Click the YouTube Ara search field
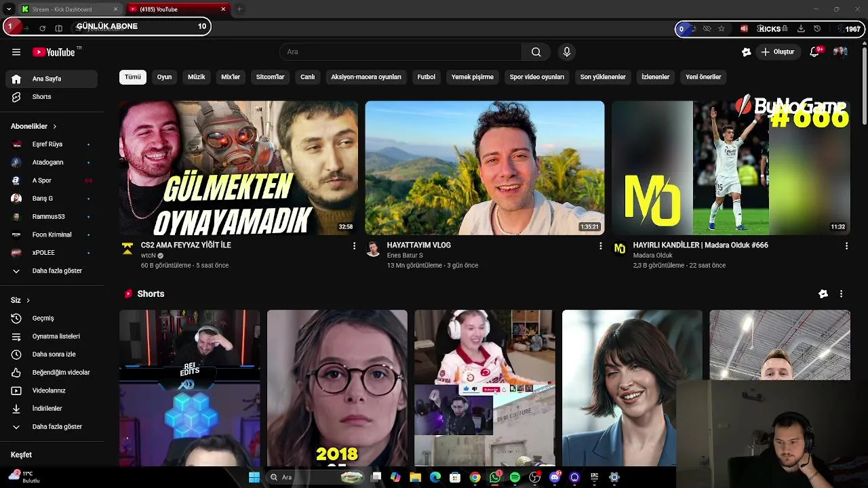Image resolution: width=868 pixels, height=488 pixels. [401, 52]
